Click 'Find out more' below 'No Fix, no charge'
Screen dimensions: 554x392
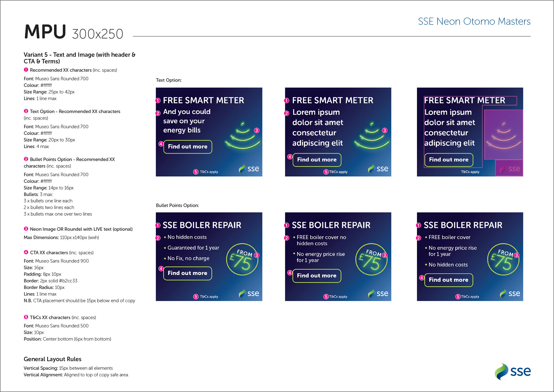[x=188, y=273]
